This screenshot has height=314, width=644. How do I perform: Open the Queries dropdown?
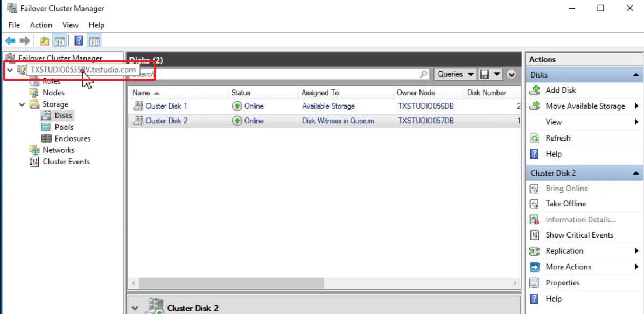(455, 74)
